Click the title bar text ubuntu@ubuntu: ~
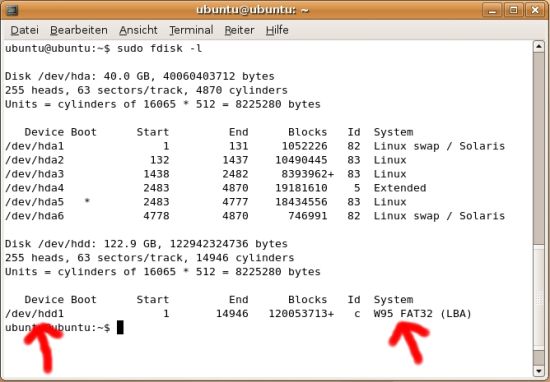 tap(252, 10)
